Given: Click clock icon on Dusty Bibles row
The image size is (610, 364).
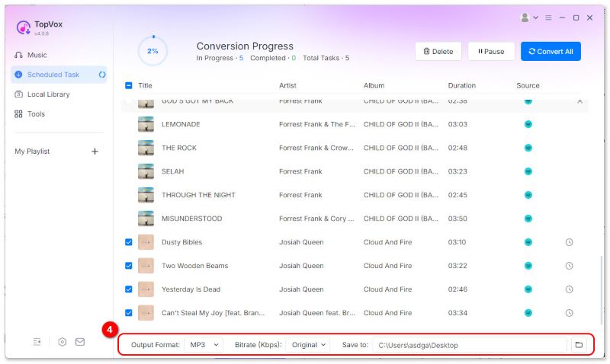Looking at the screenshot, I should point(569,242).
